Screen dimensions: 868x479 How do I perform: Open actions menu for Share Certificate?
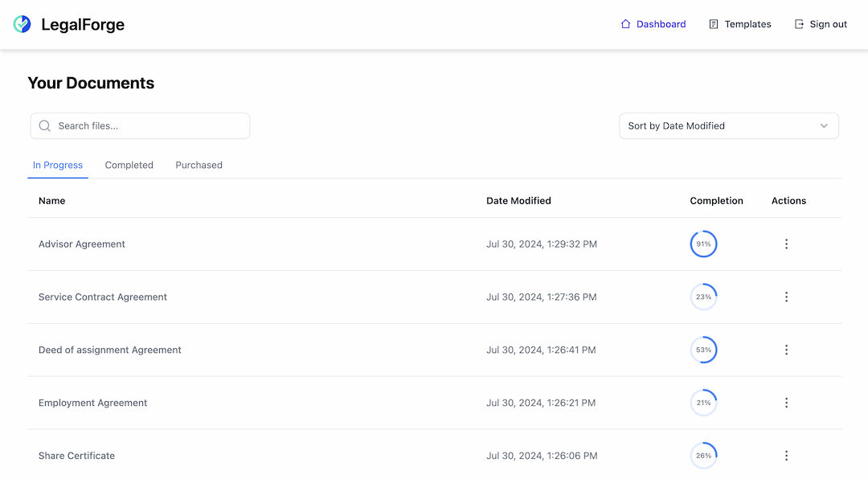(786, 456)
